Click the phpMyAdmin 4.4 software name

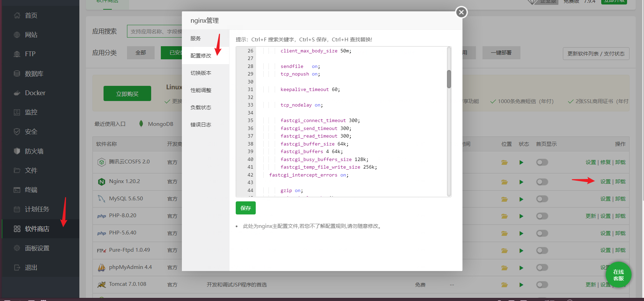pyautogui.click(x=130, y=267)
